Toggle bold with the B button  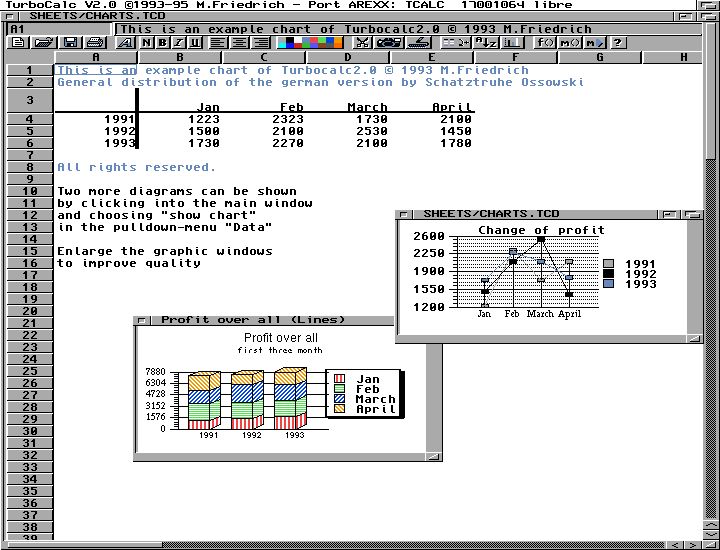162,43
